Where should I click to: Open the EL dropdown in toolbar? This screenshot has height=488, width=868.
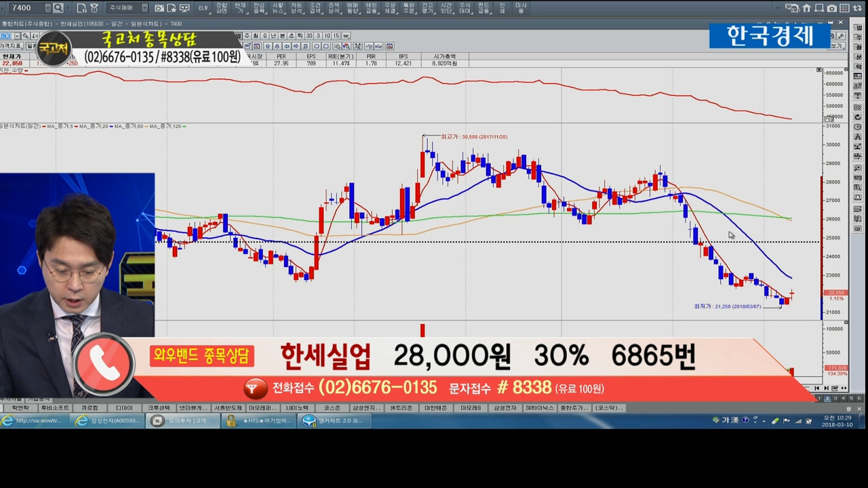click(x=203, y=8)
